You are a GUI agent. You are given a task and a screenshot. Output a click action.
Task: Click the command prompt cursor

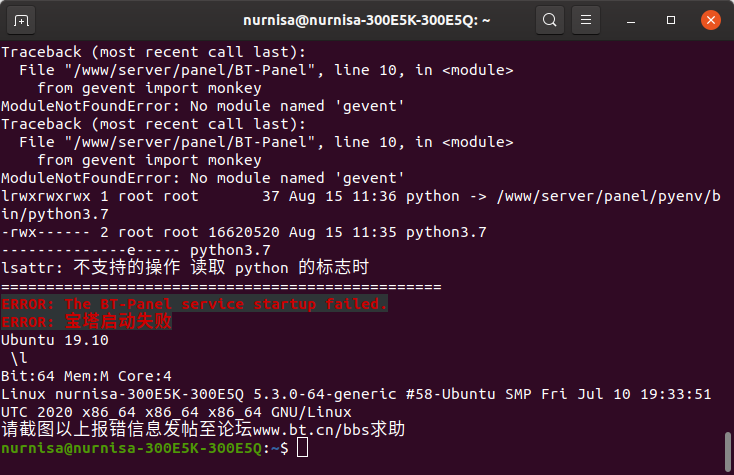[x=302, y=447]
